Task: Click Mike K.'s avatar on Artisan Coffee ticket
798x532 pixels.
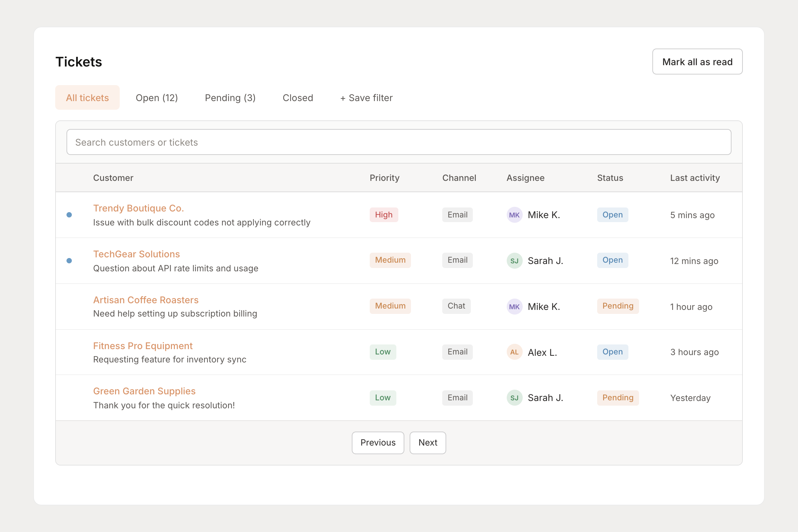Action: point(514,306)
